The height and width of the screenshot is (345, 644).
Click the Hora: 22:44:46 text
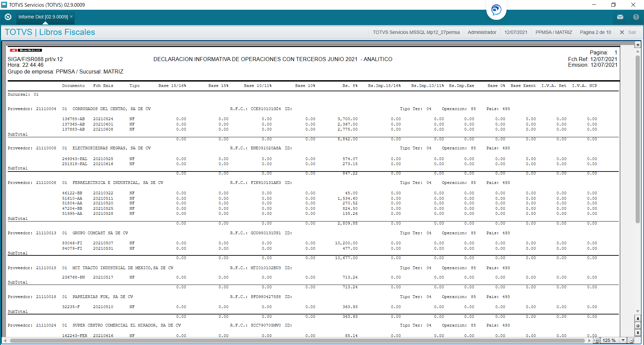click(x=26, y=65)
